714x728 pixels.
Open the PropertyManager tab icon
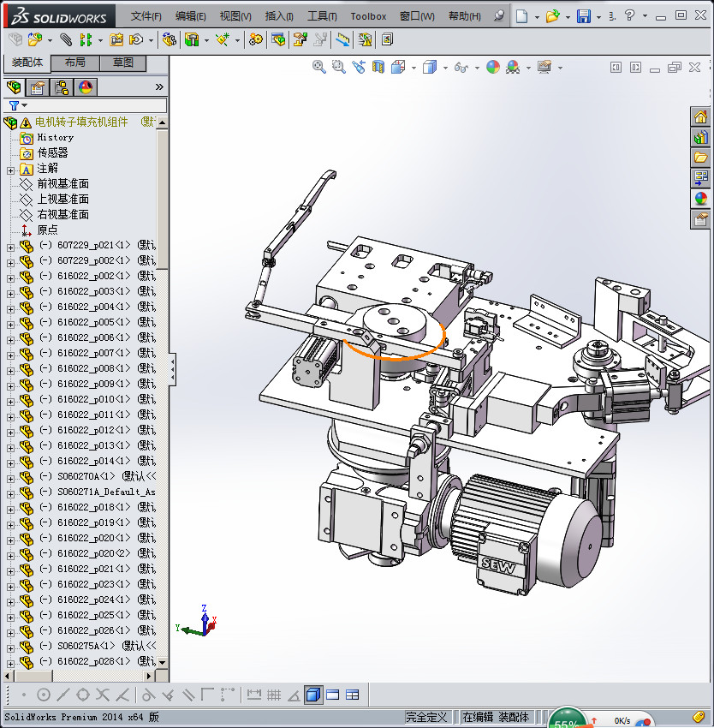[x=38, y=87]
